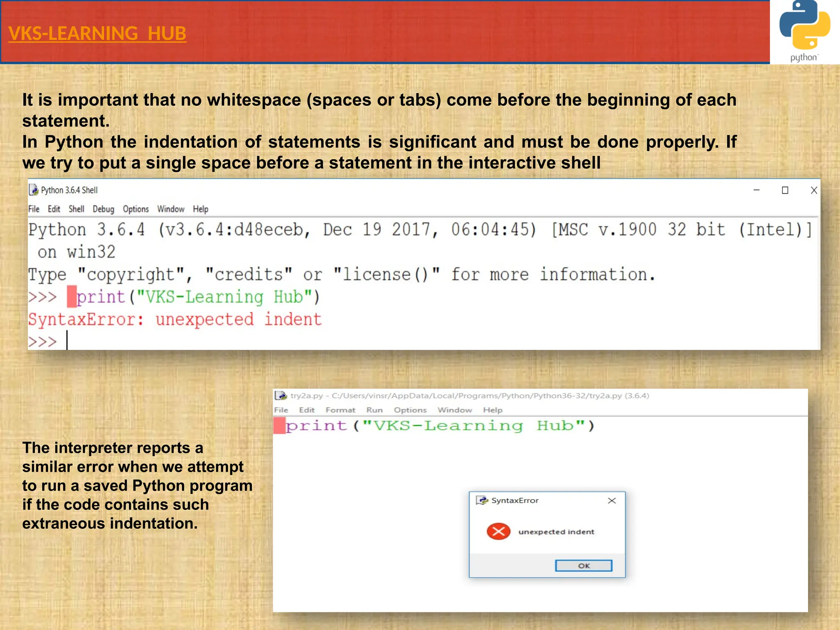Open Window menu in Python Shell
The image size is (840, 630).
pyautogui.click(x=171, y=209)
